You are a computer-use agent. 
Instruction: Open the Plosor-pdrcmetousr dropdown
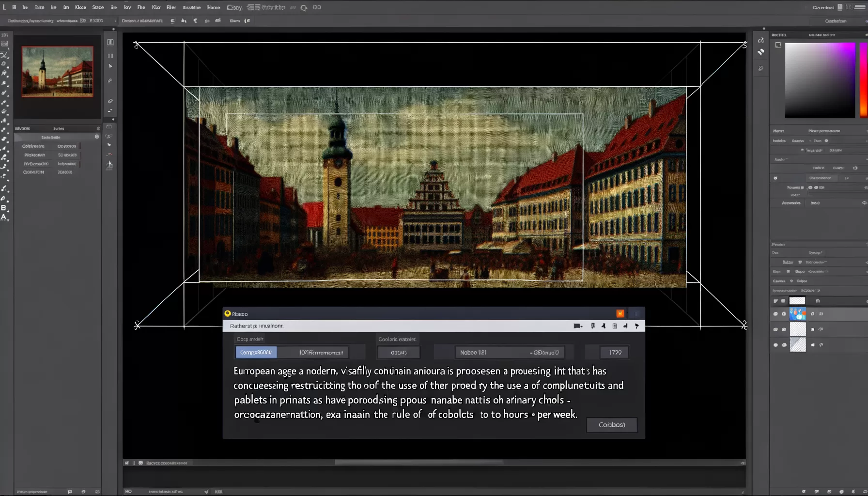point(824,131)
